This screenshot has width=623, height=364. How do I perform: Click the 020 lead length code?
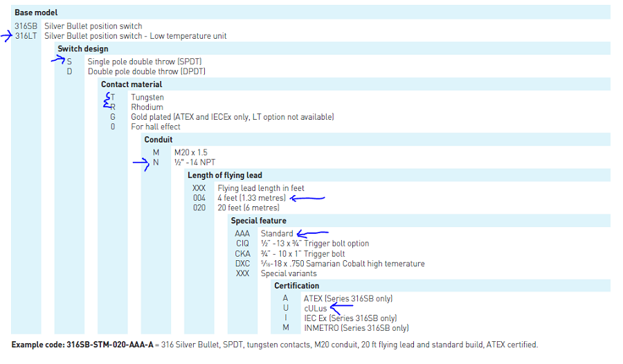coord(199,208)
